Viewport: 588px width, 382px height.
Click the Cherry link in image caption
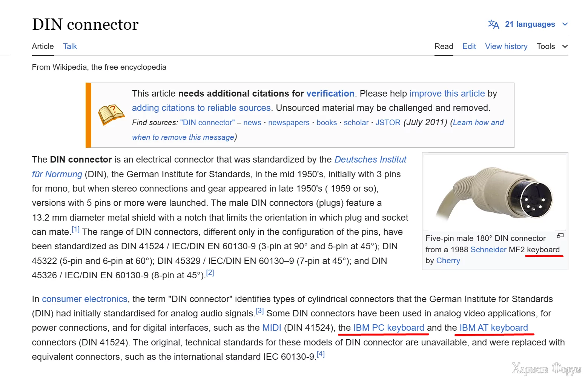coord(448,261)
